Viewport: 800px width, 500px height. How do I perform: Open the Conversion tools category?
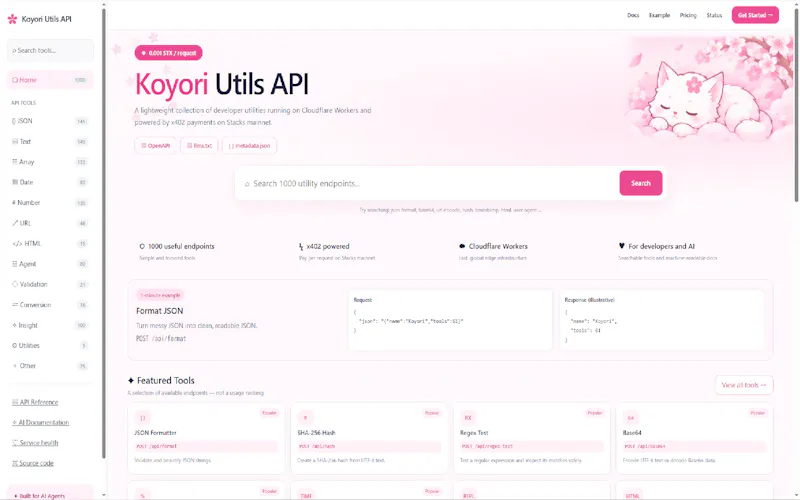[50, 305]
